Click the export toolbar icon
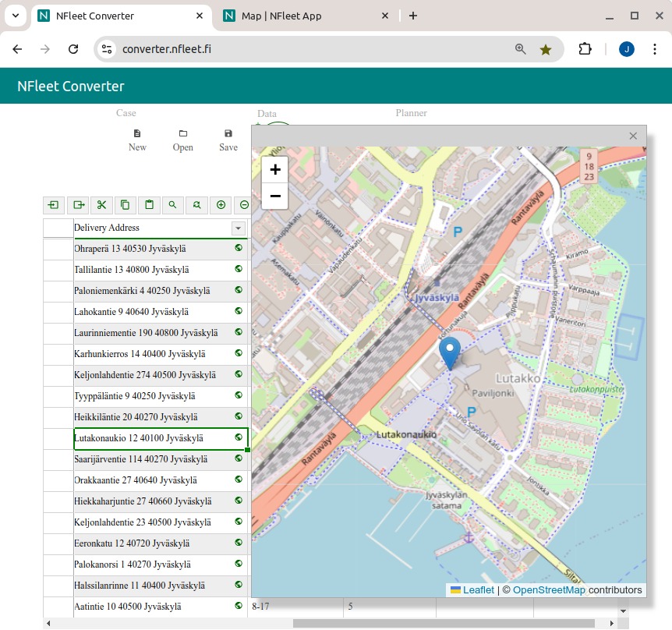 (x=79, y=205)
